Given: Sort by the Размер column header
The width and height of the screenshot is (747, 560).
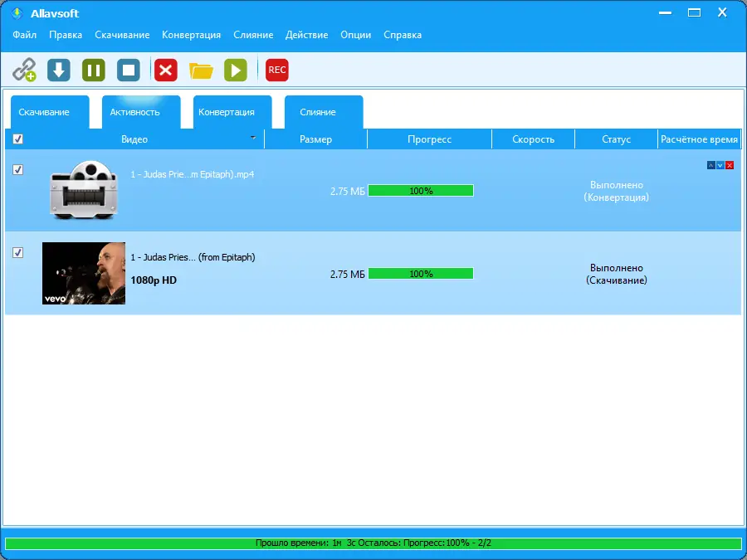Looking at the screenshot, I should (x=316, y=139).
